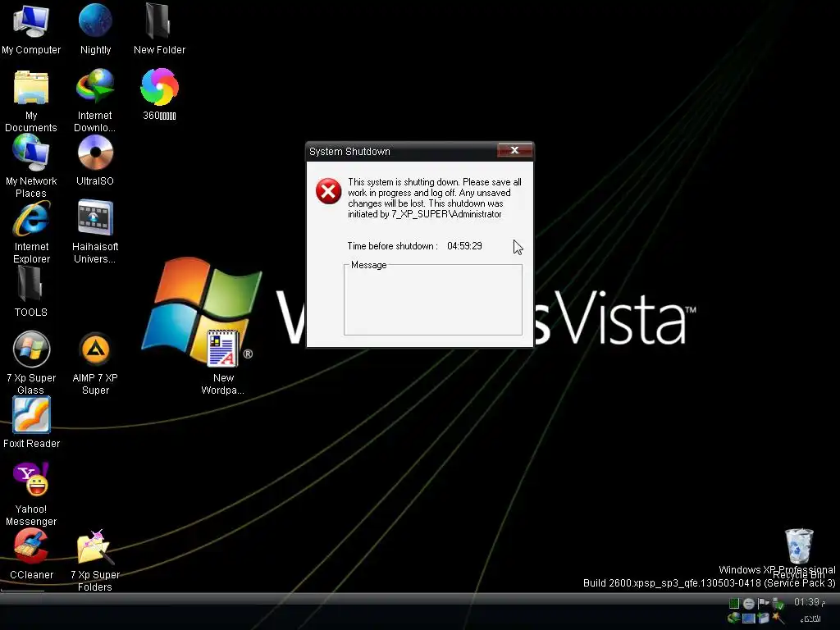The height and width of the screenshot is (630, 840).
Task: Select the Haihaisoft Universal Player icon
Action: coord(95,232)
